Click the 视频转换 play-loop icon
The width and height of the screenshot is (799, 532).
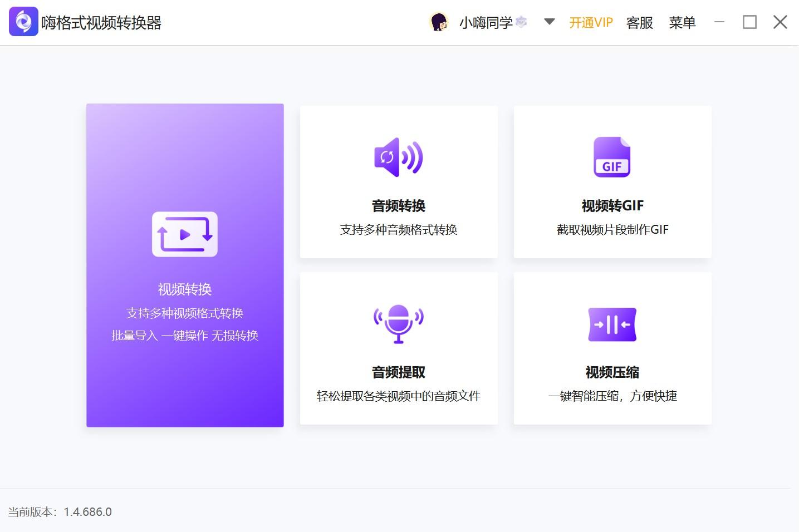[x=185, y=234]
